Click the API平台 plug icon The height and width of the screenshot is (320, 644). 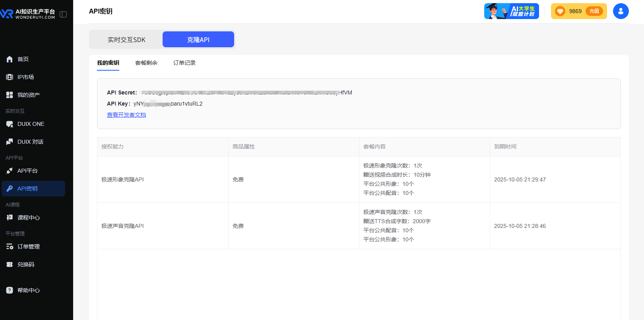pyautogui.click(x=10, y=171)
